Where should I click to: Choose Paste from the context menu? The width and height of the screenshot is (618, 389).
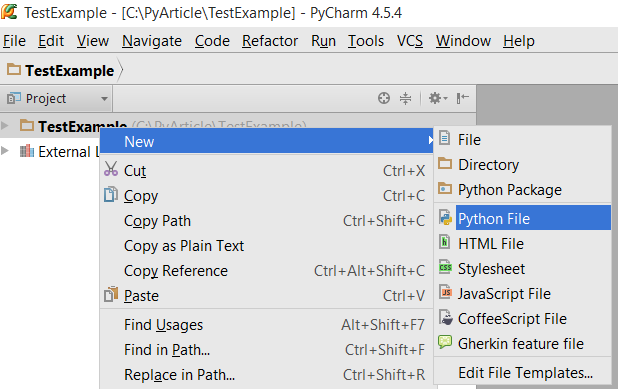(266, 296)
